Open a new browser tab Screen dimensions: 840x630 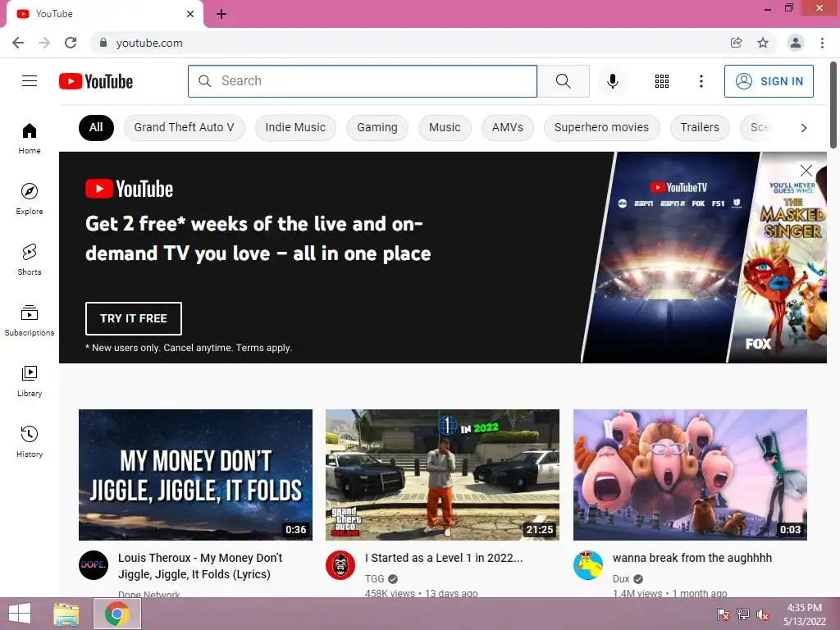click(x=221, y=14)
